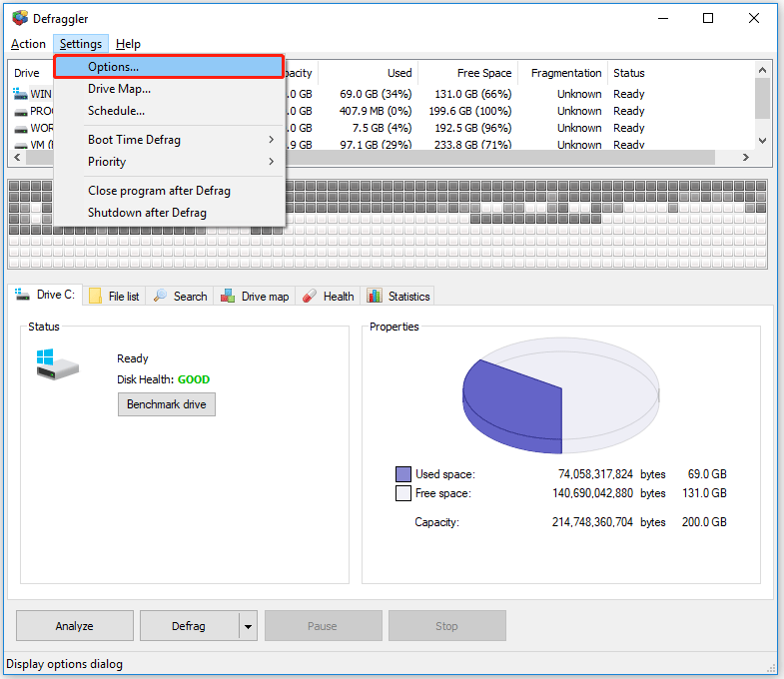This screenshot has width=784, height=679.
Task: Click the Benchmark drive button
Action: [167, 404]
